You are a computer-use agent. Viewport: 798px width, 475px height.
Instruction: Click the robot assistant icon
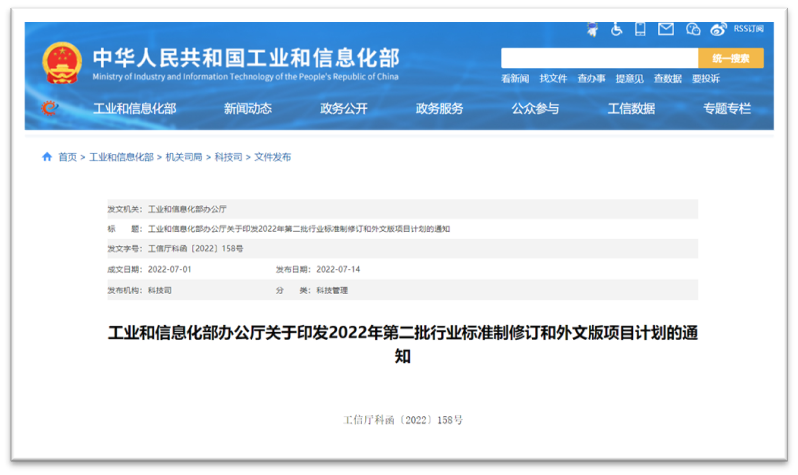point(594,29)
